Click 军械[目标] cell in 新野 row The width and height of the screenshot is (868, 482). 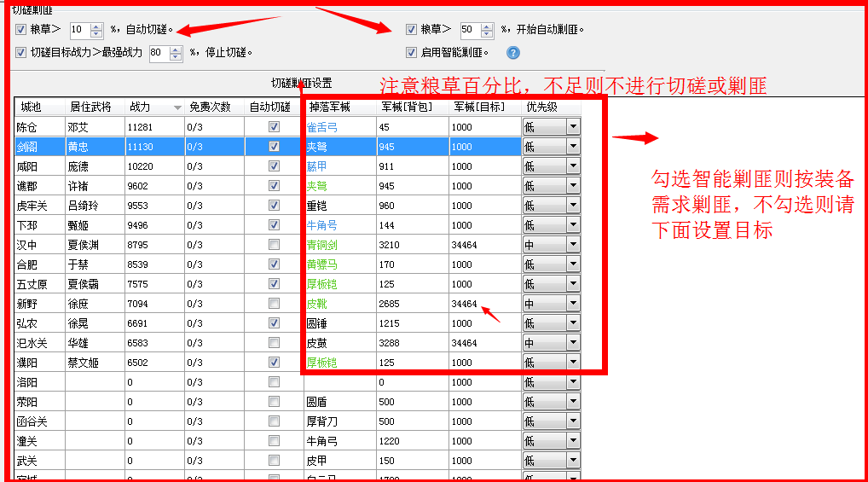(483, 304)
